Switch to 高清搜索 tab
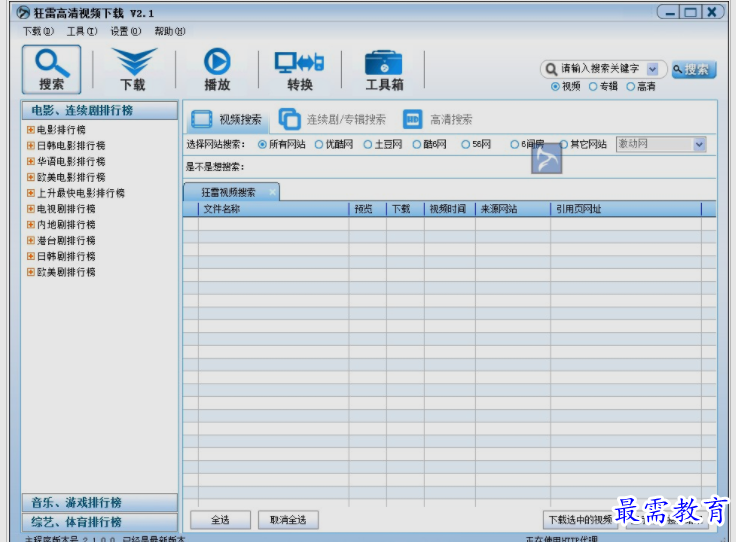736x542 pixels. 437,120
